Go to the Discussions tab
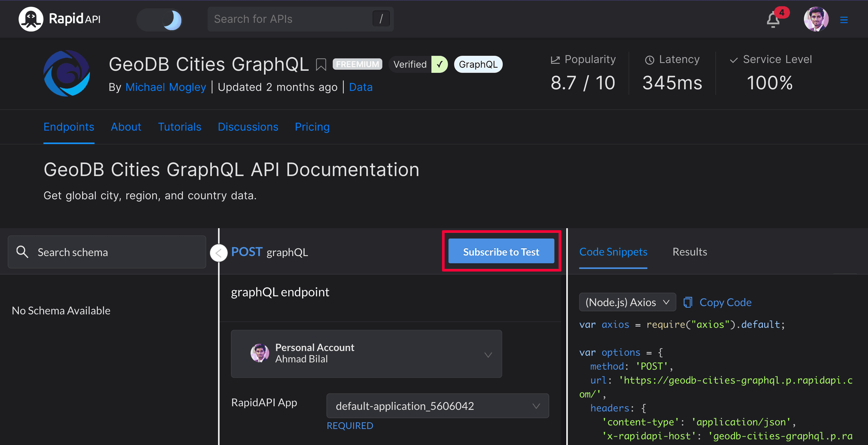The width and height of the screenshot is (868, 445). pyautogui.click(x=248, y=127)
